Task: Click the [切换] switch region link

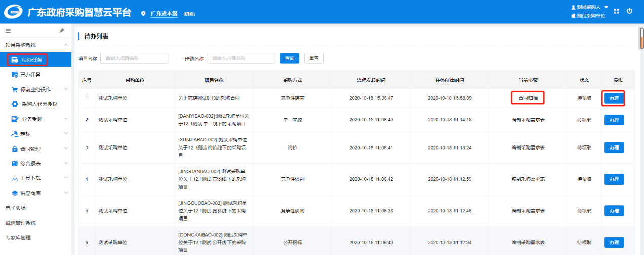Action: 189,14
